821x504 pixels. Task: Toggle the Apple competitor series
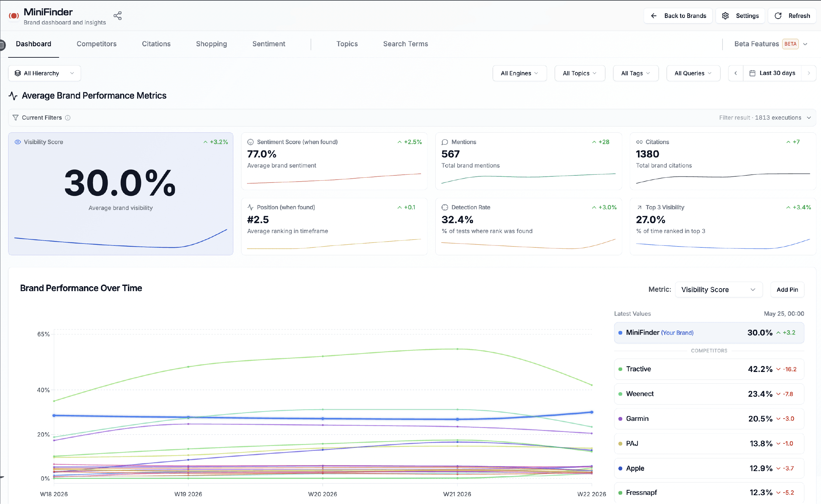point(709,468)
